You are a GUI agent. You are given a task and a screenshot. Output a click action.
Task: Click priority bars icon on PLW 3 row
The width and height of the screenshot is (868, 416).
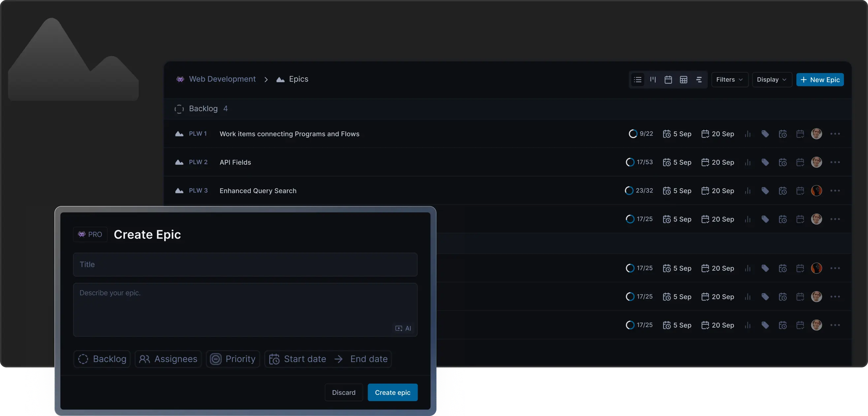748,191
